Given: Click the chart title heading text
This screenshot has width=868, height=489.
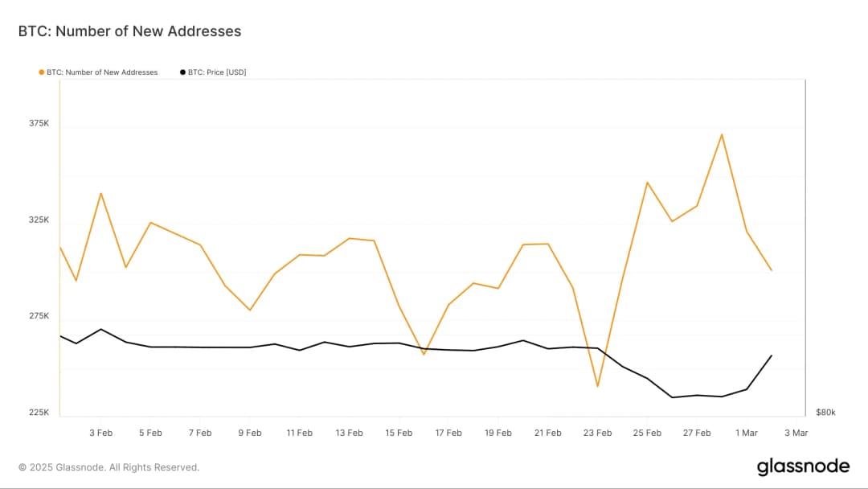Looking at the screenshot, I should [x=129, y=31].
